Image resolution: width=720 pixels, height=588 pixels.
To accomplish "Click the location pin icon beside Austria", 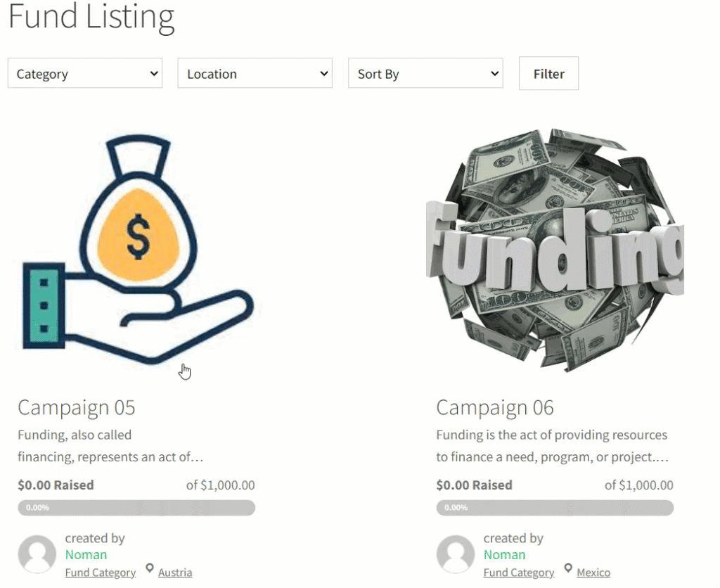I will 150,569.
